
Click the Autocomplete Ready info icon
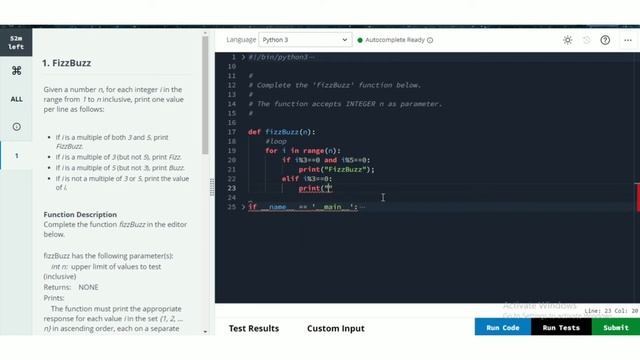point(430,40)
